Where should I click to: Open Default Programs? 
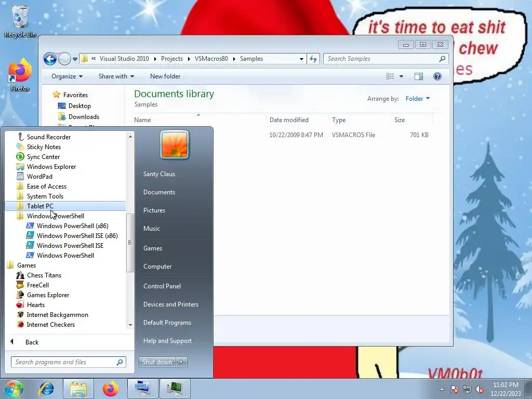(167, 323)
